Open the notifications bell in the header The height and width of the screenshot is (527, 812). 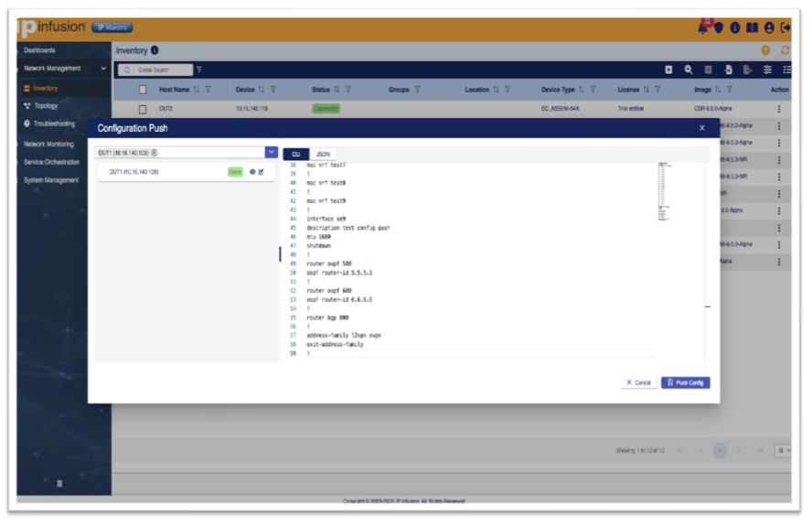tap(703, 27)
